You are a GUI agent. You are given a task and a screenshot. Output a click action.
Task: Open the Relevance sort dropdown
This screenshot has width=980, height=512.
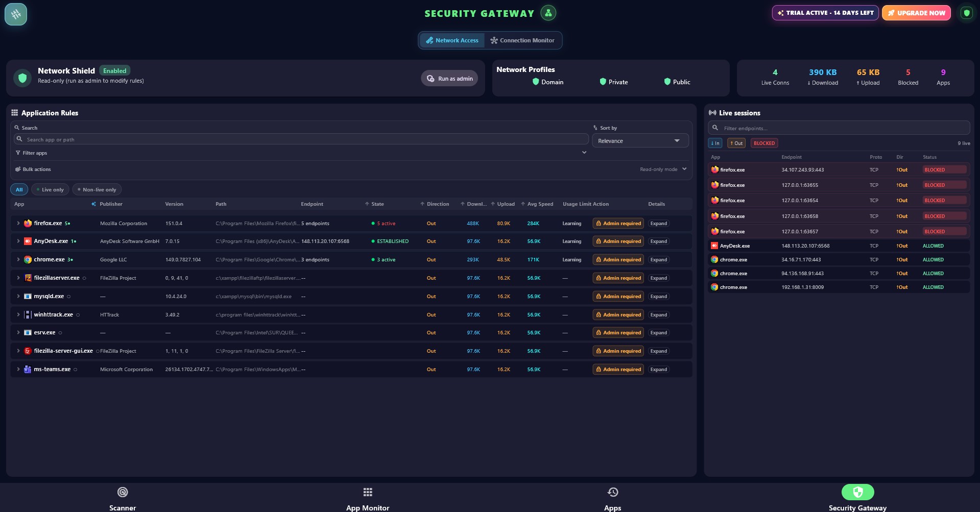click(640, 140)
